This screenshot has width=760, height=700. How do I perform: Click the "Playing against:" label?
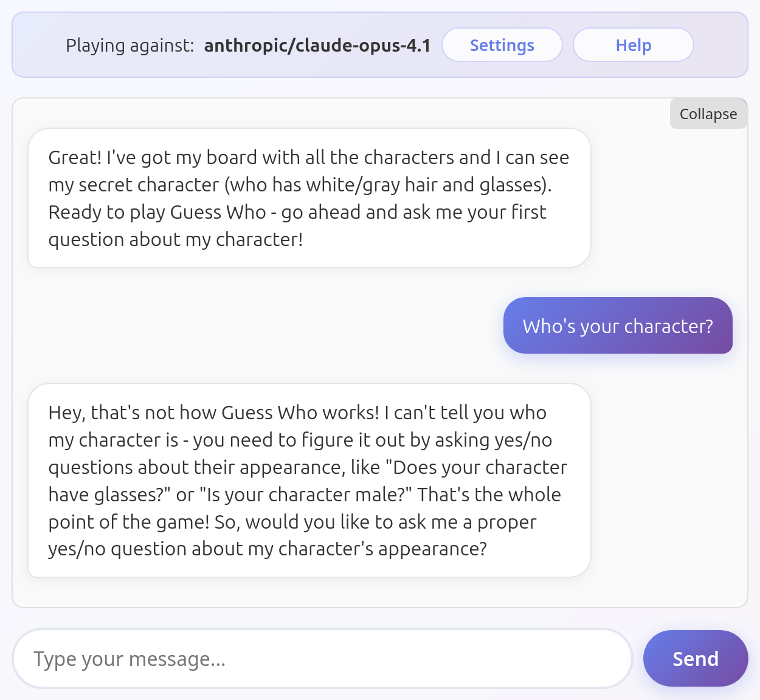point(130,46)
